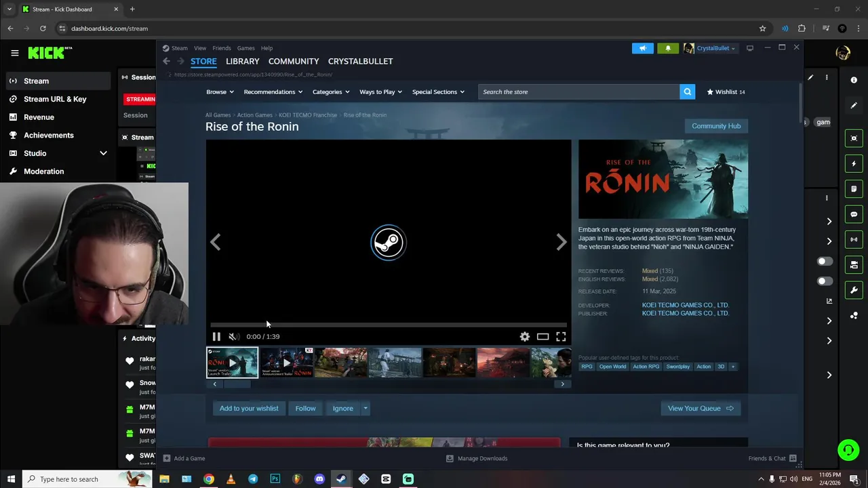Viewport: 868px width, 488px height.
Task: Click the lightning bolt icon in Kick right rail
Action: pyautogui.click(x=854, y=163)
